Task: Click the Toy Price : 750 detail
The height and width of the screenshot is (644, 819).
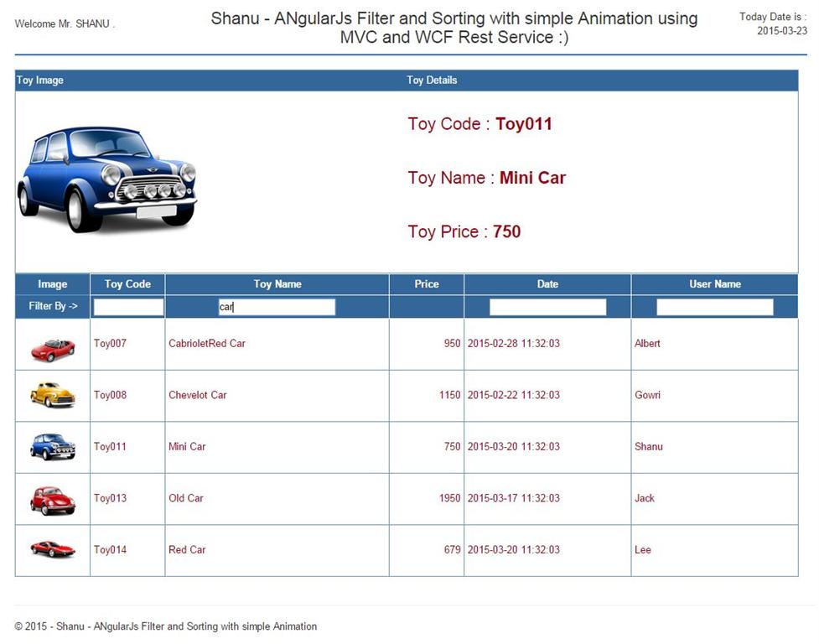Action: 464,231
